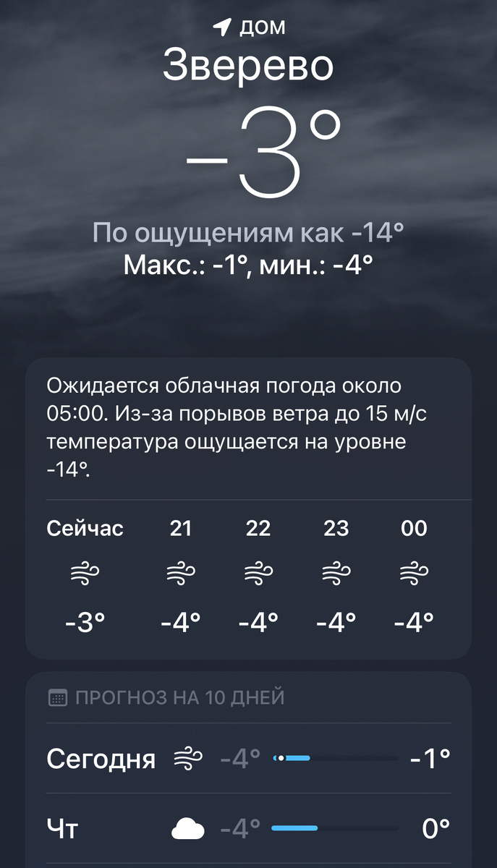Tap the wind icon in the Сегодня row
The image size is (497, 868).
[187, 759]
